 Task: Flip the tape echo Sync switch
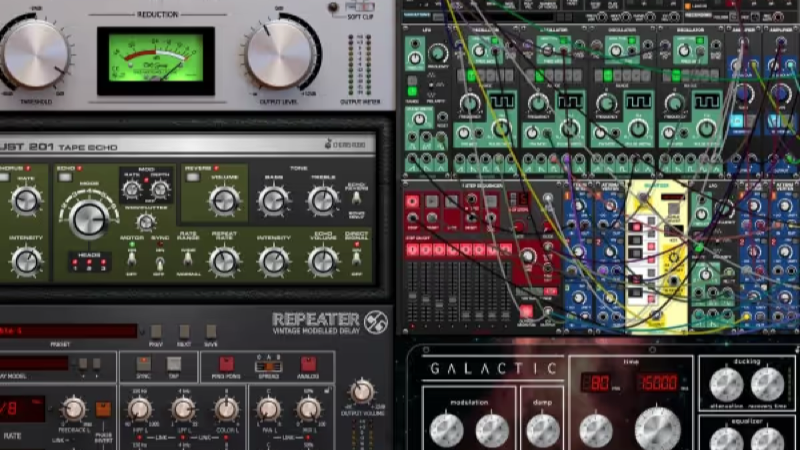click(160, 263)
